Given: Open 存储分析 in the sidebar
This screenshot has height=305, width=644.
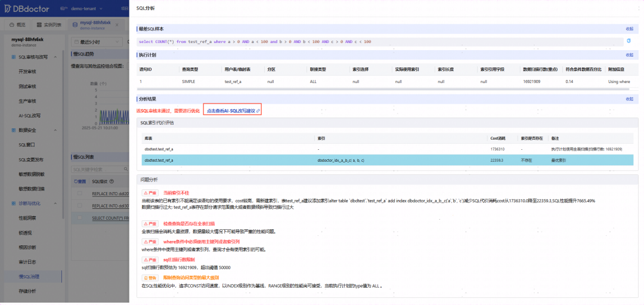Looking at the screenshot, I should [27, 291].
